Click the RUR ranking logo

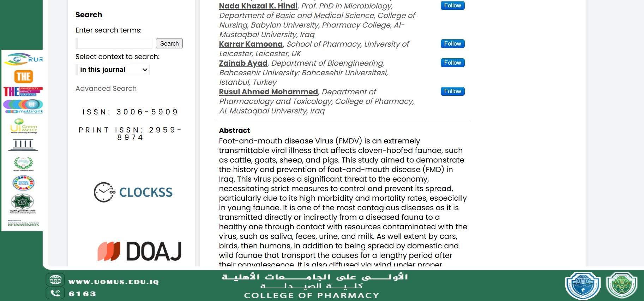pos(24,59)
